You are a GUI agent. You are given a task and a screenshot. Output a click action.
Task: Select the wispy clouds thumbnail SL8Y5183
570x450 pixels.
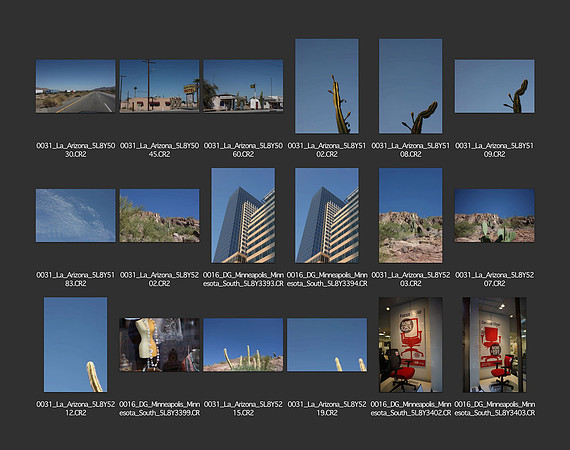tap(76, 216)
